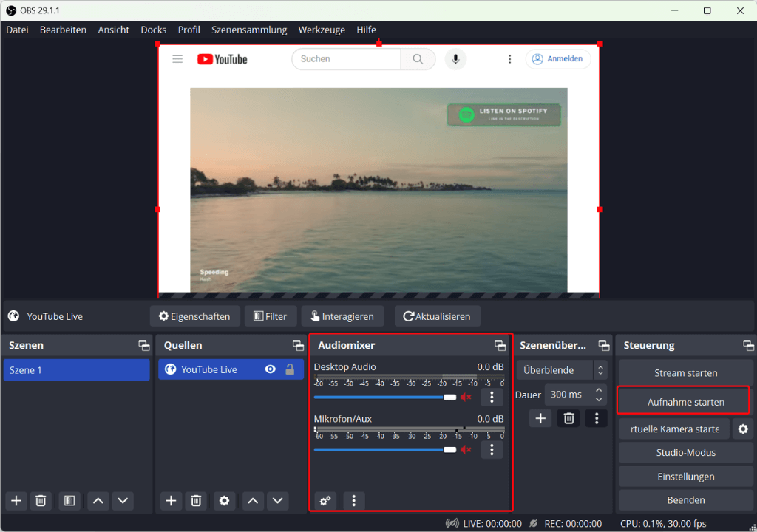
Task: Open the Filter dialog for YouTube Live
Action: point(271,316)
